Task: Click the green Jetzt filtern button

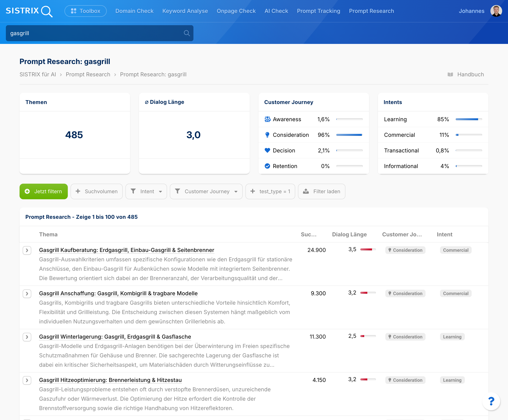Action: [44, 191]
